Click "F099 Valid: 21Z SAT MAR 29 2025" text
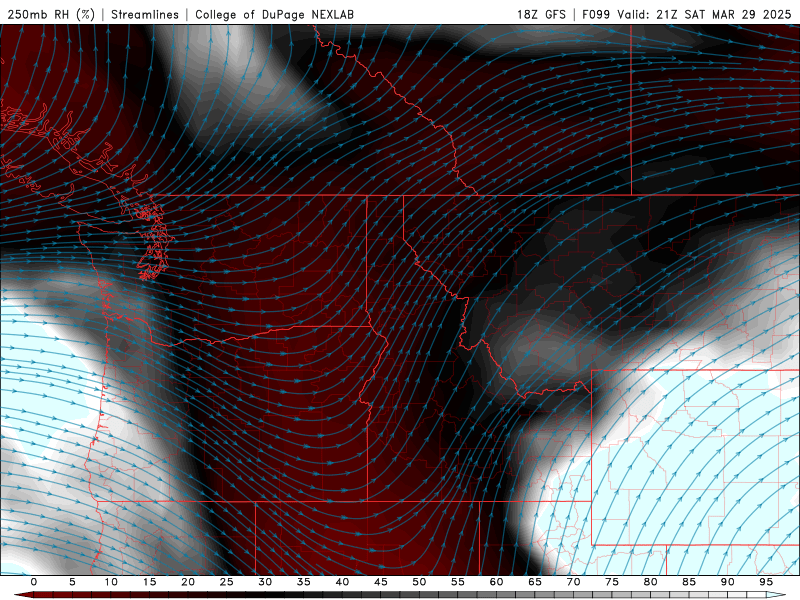800x600 pixels. (x=687, y=14)
